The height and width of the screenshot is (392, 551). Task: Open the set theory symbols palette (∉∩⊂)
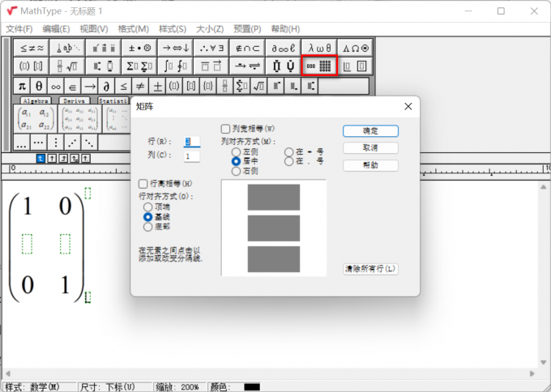tap(247, 48)
